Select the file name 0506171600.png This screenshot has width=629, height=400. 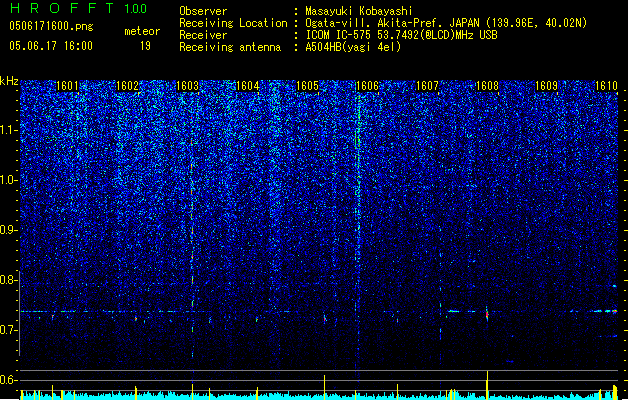(x=51, y=26)
